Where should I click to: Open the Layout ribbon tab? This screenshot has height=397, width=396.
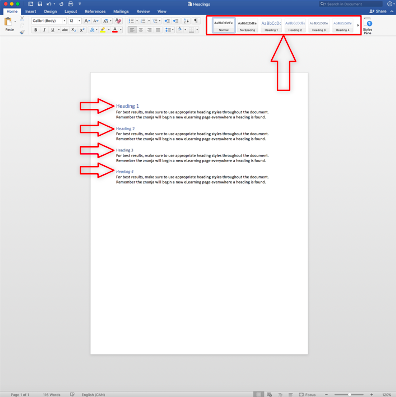pos(71,11)
